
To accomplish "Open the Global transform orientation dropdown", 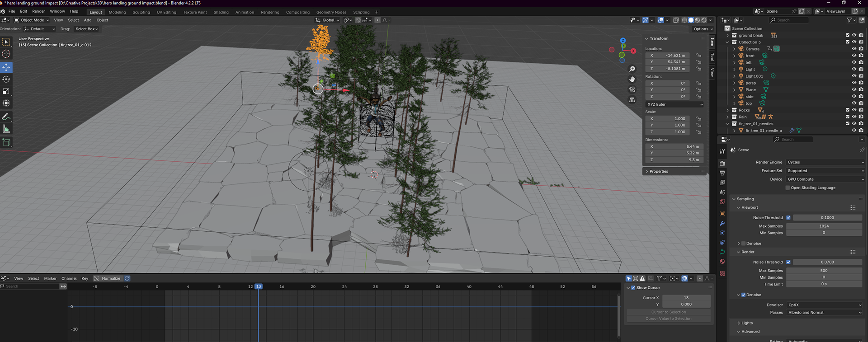I will pyautogui.click(x=328, y=20).
